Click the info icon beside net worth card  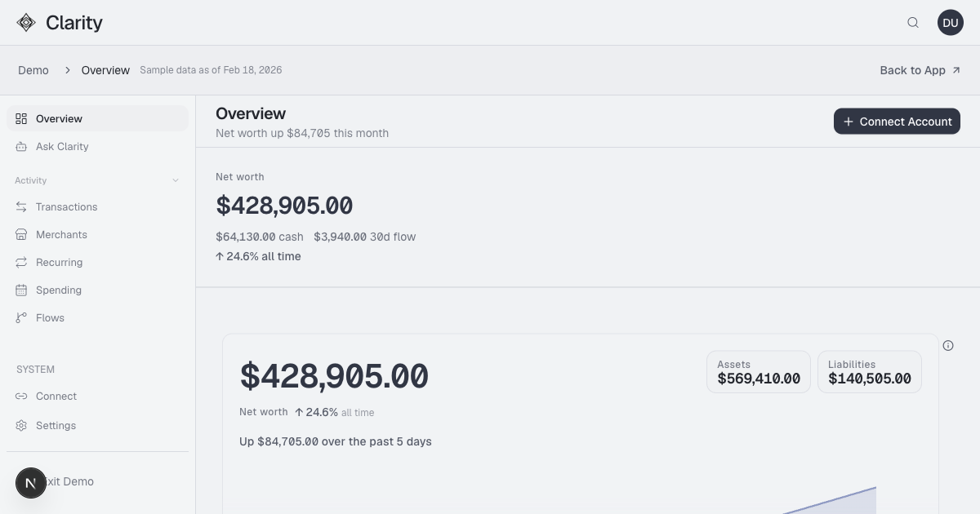click(948, 345)
